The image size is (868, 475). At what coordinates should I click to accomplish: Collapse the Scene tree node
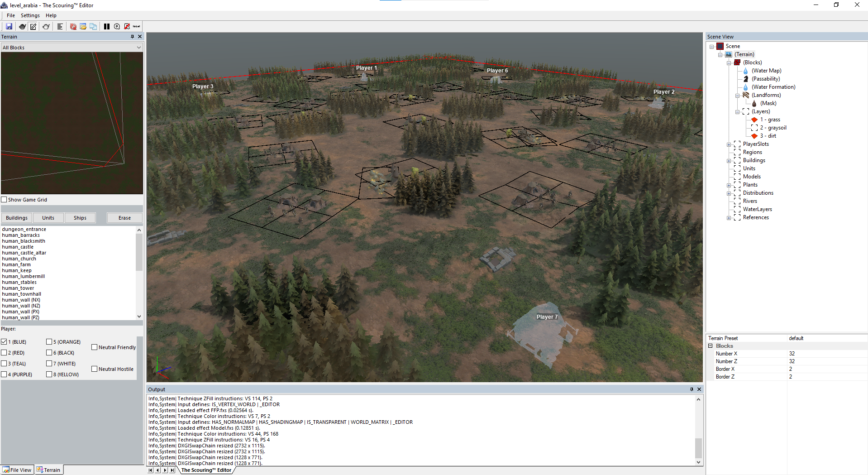tap(712, 47)
